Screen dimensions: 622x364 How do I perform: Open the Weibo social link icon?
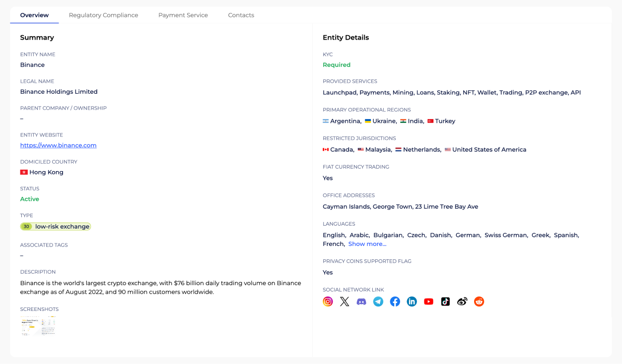pos(462,302)
